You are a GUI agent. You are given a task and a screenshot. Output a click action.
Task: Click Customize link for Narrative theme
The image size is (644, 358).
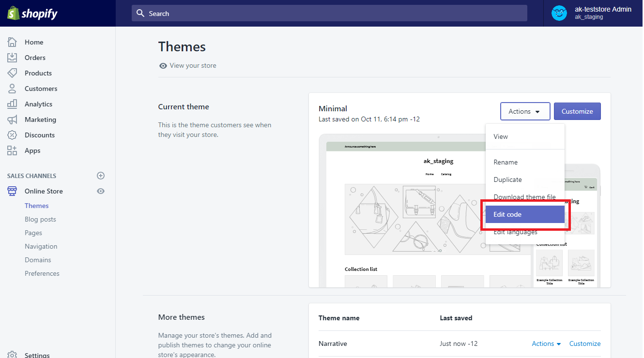585,343
